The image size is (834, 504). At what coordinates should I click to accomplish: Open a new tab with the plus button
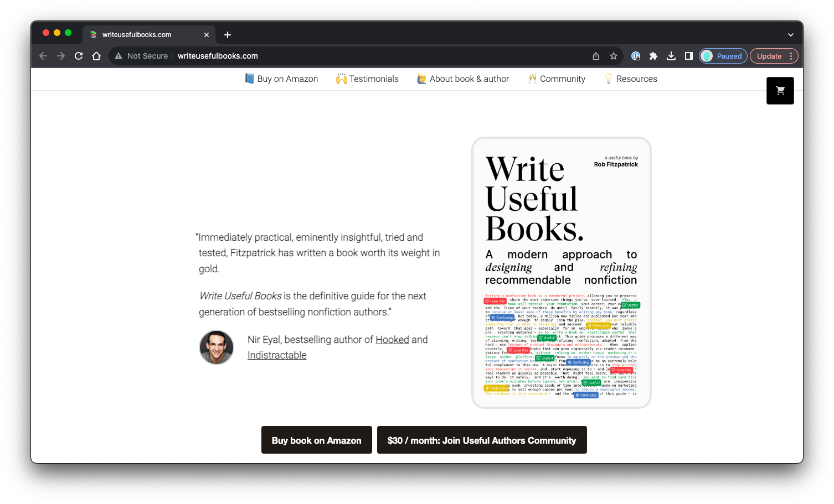click(x=227, y=34)
